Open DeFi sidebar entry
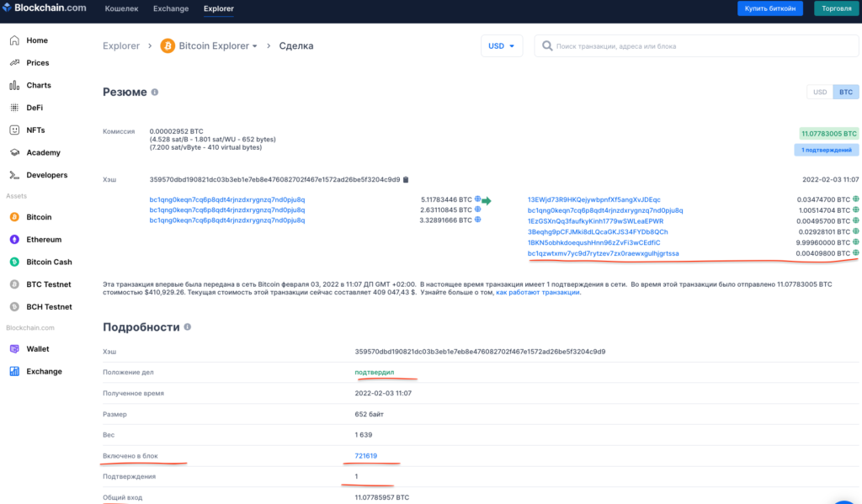862x504 pixels. 34,108
